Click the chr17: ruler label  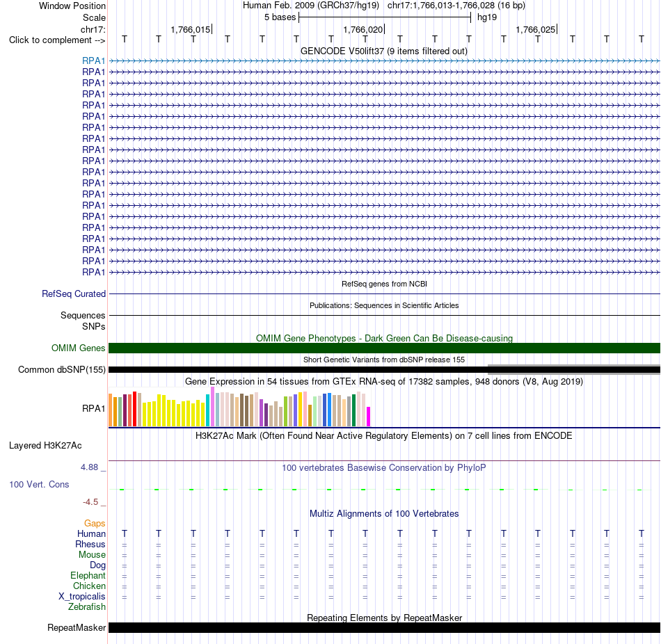click(x=93, y=29)
